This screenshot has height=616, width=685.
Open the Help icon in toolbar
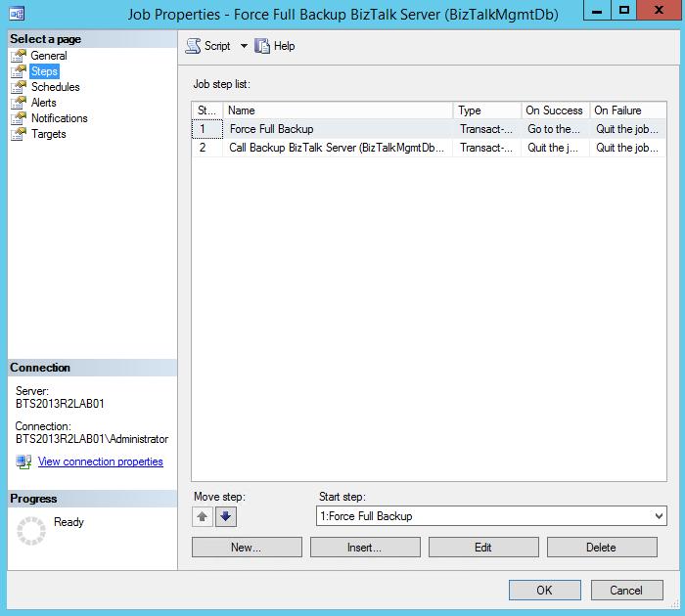262,46
